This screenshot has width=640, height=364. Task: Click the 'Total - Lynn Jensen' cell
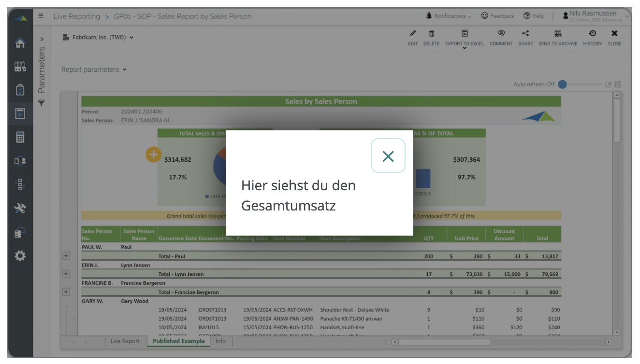181,274
